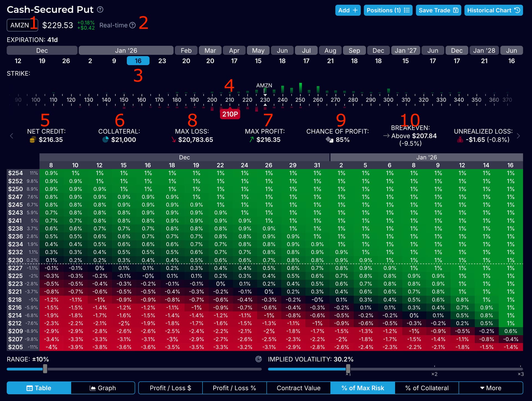Click the Range slider handle
This screenshot has height=401, width=532.
point(45,369)
